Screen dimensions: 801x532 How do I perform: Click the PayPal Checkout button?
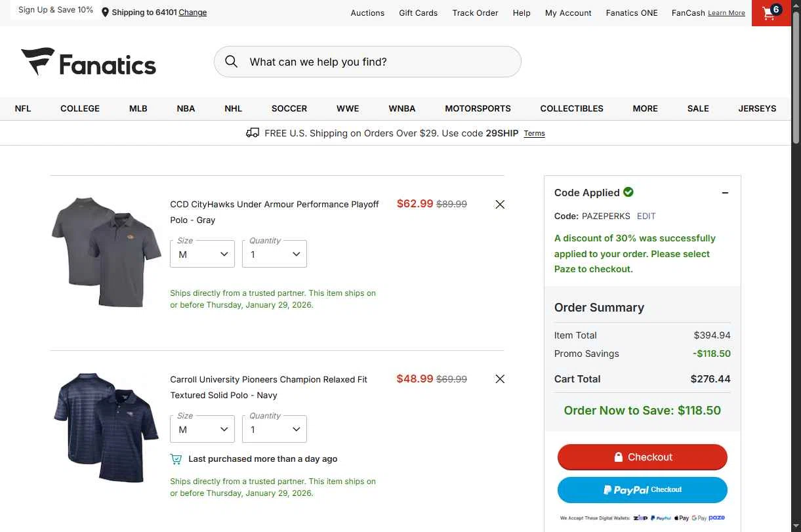pyautogui.click(x=642, y=490)
